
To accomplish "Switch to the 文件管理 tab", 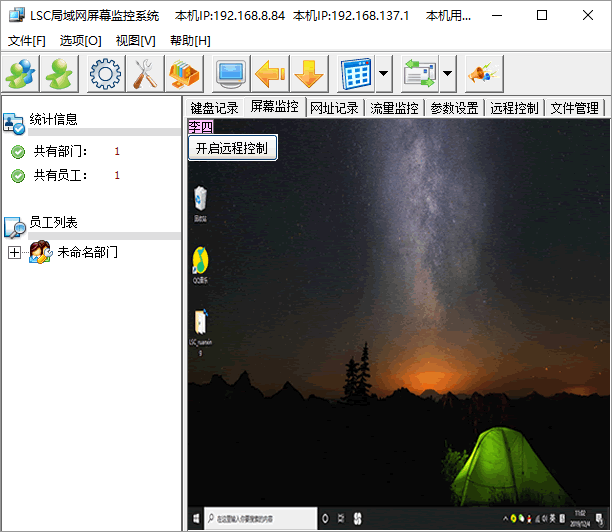I will (x=575, y=108).
